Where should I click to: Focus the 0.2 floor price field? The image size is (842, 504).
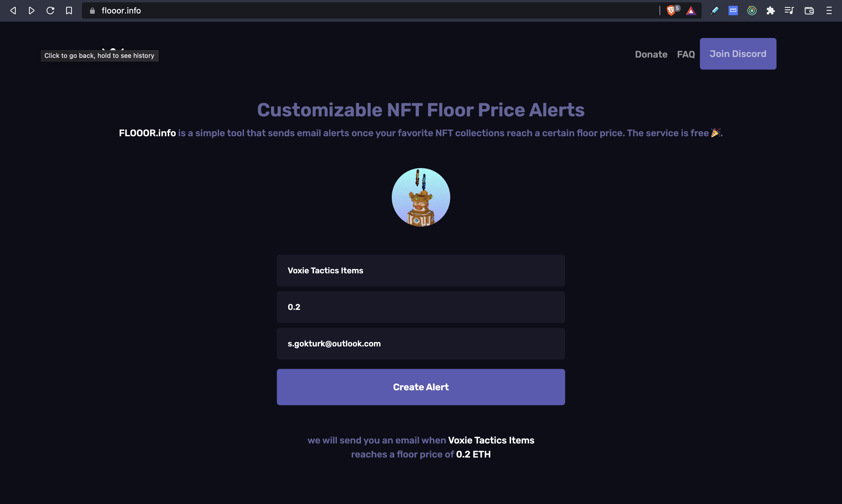click(421, 307)
